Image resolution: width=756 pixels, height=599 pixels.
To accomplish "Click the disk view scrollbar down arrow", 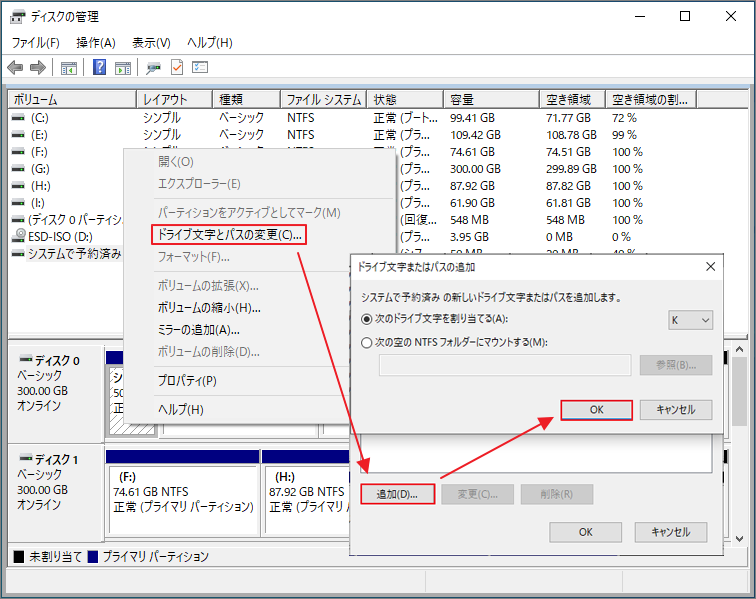I will click(x=740, y=539).
